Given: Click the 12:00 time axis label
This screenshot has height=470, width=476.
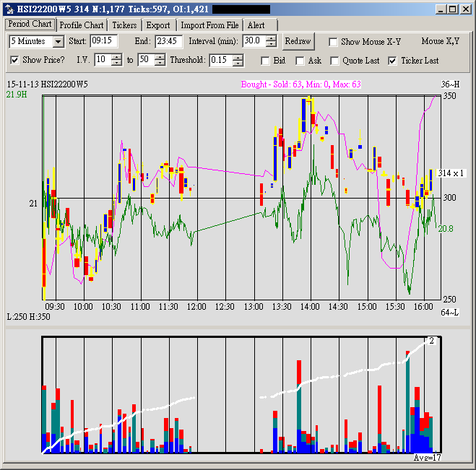Looking at the screenshot, I should pos(196,307).
